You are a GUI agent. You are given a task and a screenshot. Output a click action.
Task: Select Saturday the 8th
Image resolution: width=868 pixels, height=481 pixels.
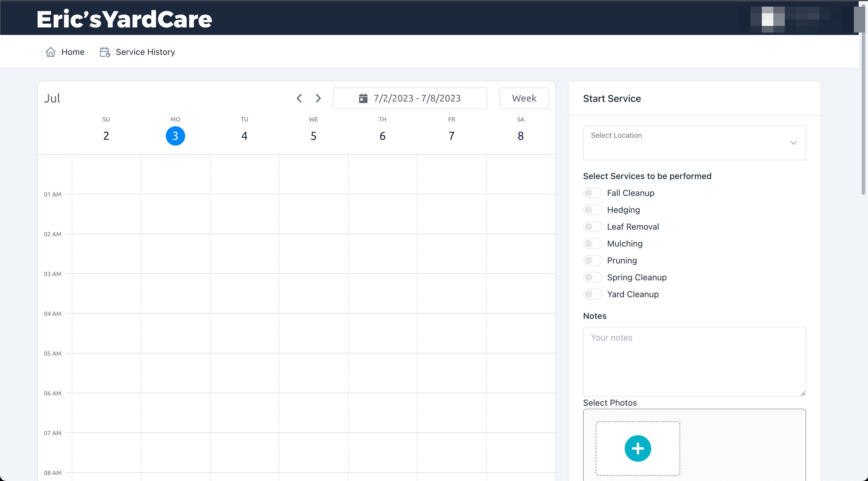pyautogui.click(x=521, y=136)
